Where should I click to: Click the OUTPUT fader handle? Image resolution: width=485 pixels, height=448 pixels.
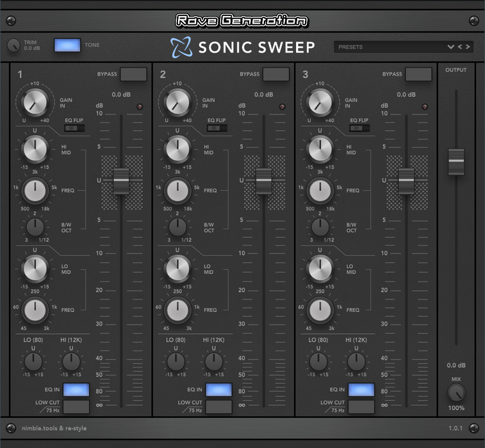tap(456, 161)
